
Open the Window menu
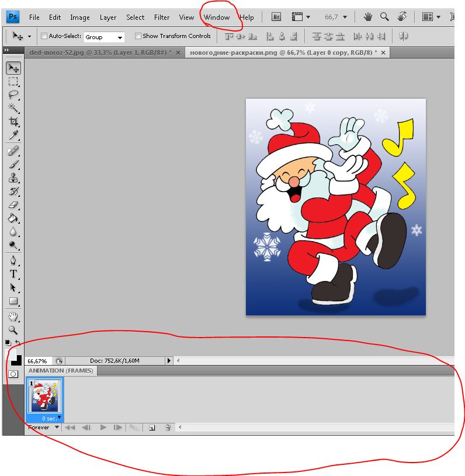pos(217,18)
